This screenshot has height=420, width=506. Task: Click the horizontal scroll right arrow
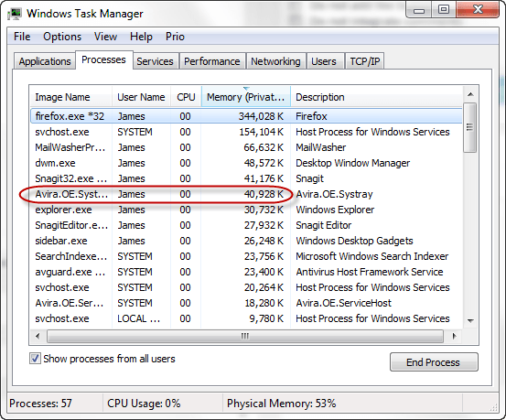click(455, 337)
